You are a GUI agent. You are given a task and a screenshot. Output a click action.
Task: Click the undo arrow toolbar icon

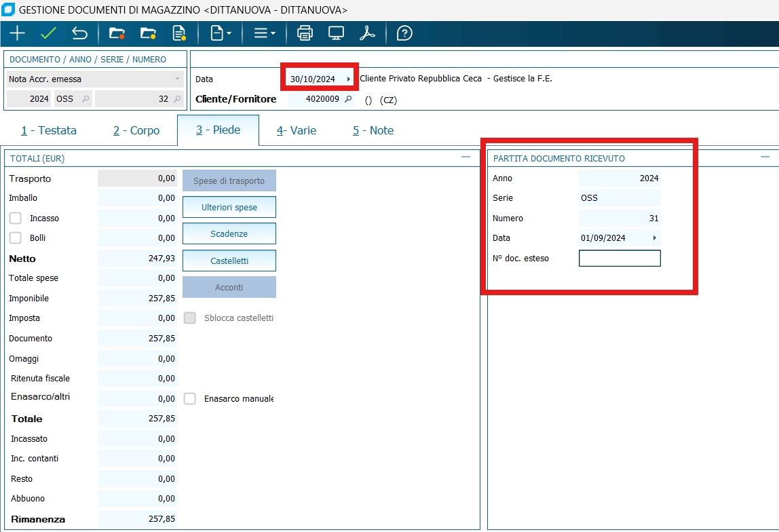coord(79,33)
